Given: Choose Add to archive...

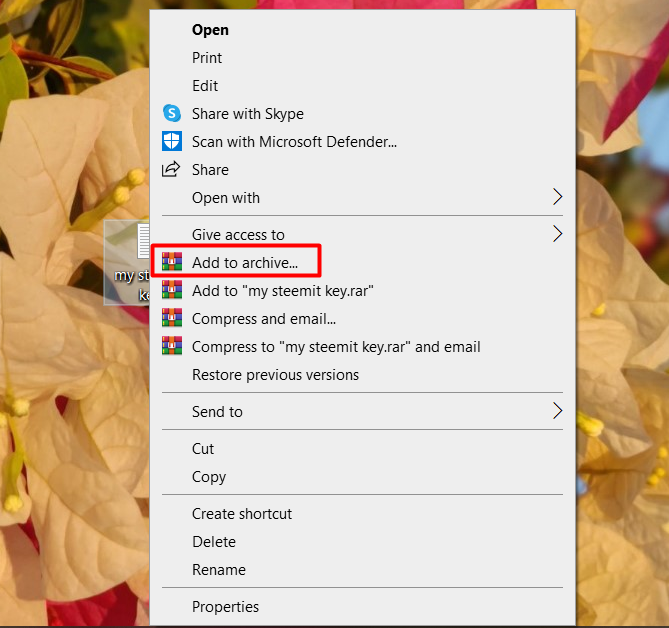Looking at the screenshot, I should [362, 262].
